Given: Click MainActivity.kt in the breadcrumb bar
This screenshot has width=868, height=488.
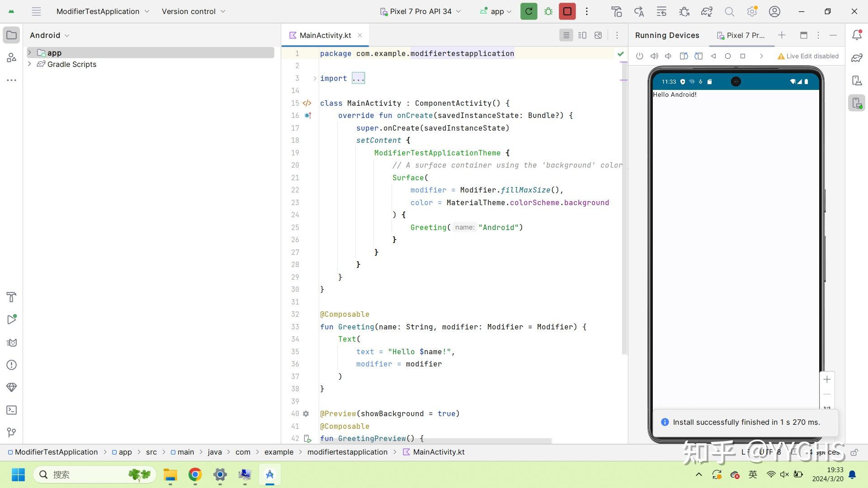Looking at the screenshot, I should point(438,452).
